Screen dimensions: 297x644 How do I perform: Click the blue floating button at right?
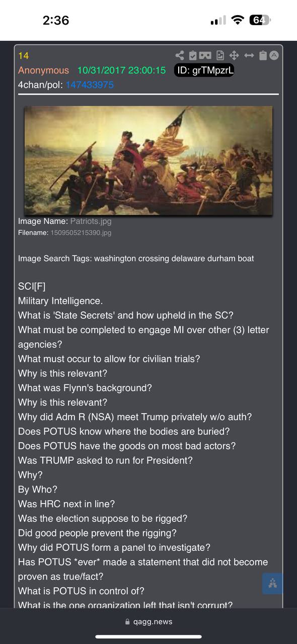tap(272, 584)
